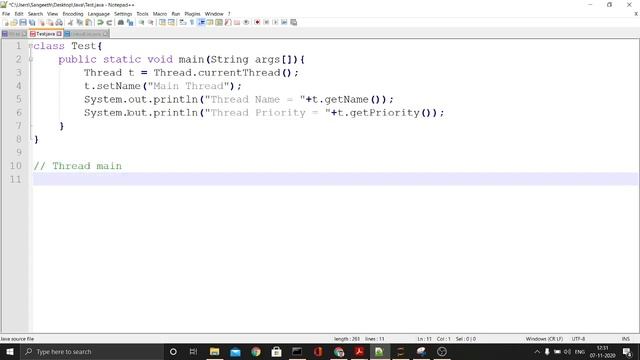Click the Save All toolbar icon
The image size is (640, 360).
pyautogui.click(x=32, y=22)
